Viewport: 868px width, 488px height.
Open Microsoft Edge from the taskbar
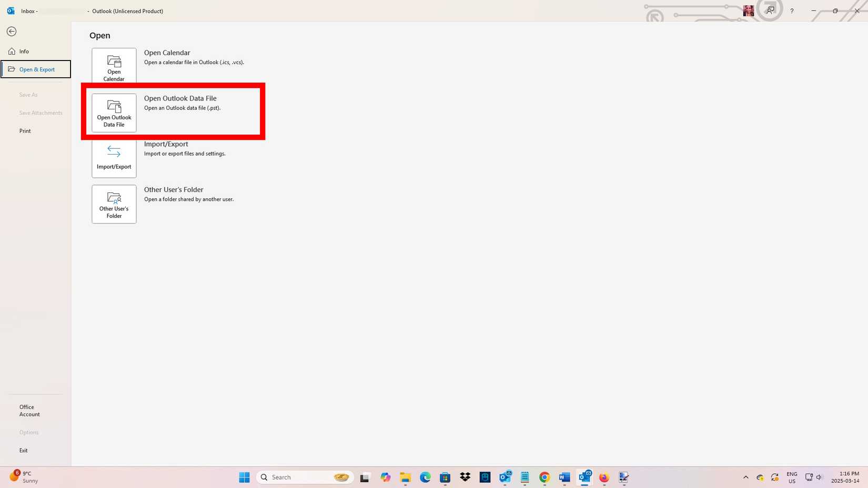(x=425, y=477)
